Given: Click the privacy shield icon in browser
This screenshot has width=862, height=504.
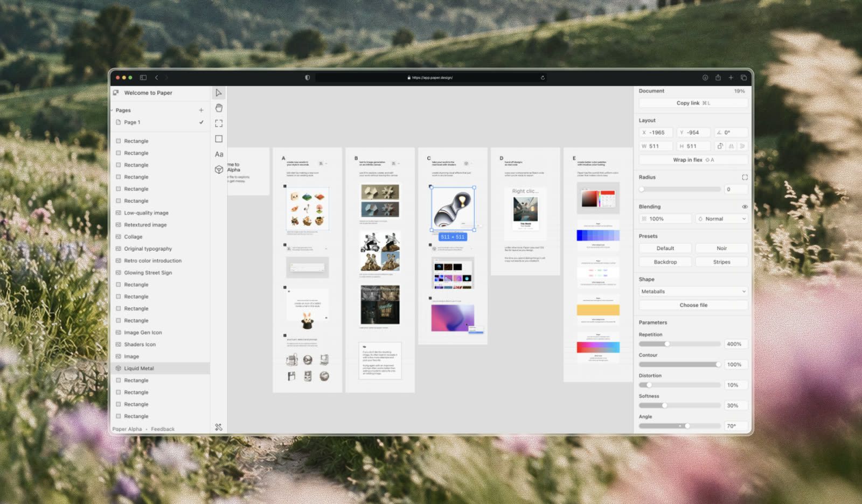Looking at the screenshot, I should click(308, 78).
